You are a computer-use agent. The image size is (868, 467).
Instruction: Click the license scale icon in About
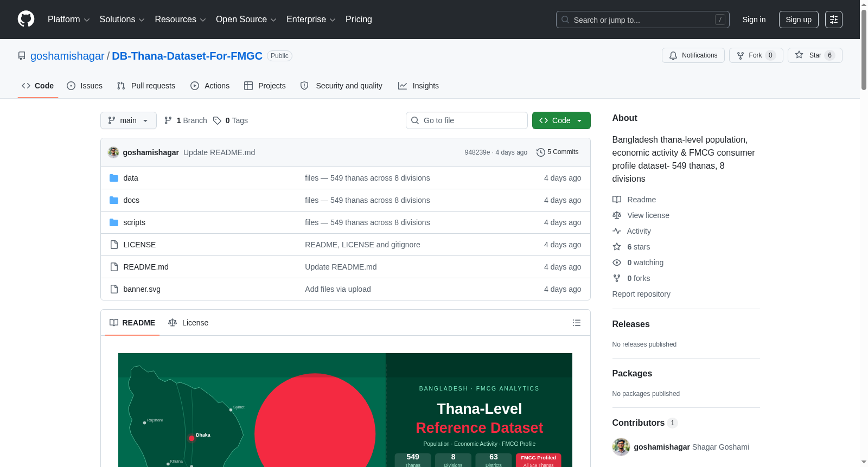click(x=617, y=215)
